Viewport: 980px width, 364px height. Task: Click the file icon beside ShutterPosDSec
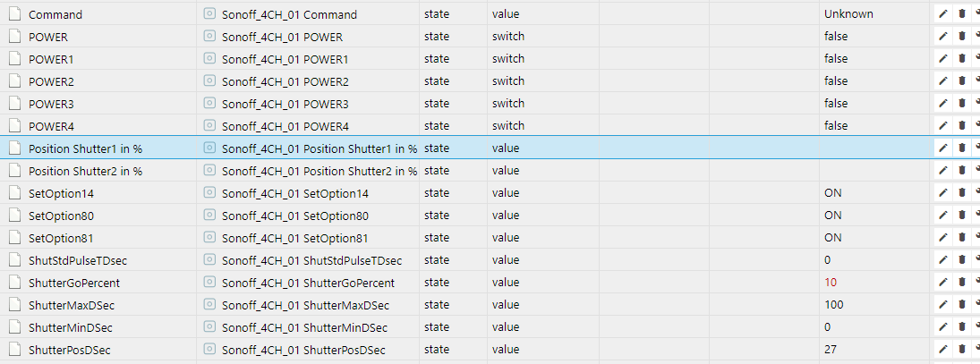point(15,350)
